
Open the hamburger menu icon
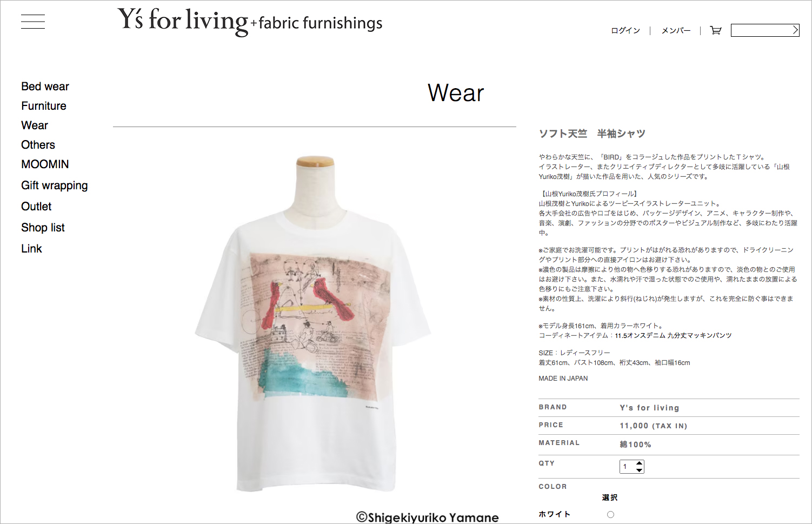[x=33, y=22]
